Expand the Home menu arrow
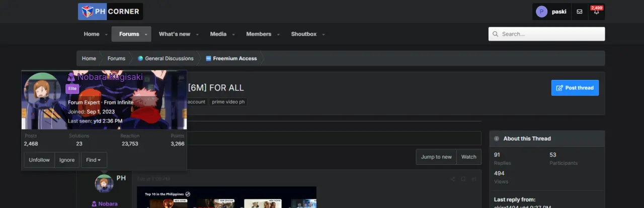Viewport: 644px width, 208px height. (106, 35)
